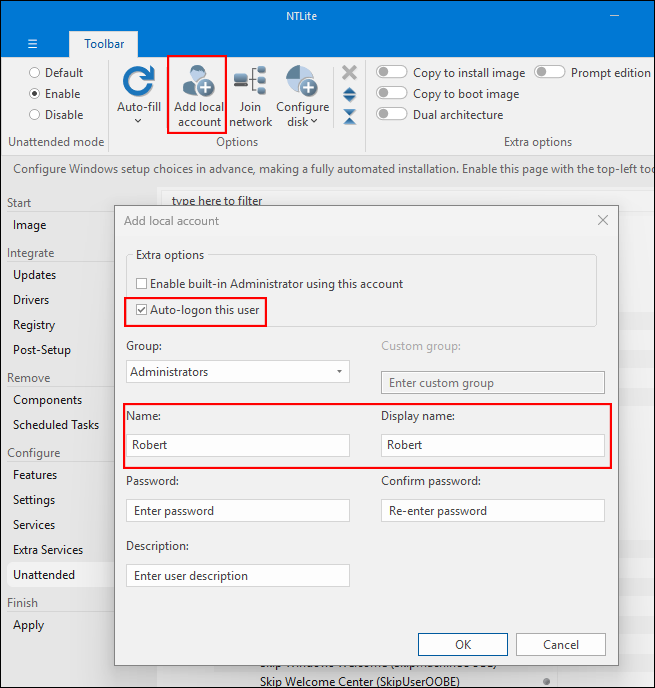Uncheck Auto-logon this user
The image size is (655, 688).
[x=141, y=310]
